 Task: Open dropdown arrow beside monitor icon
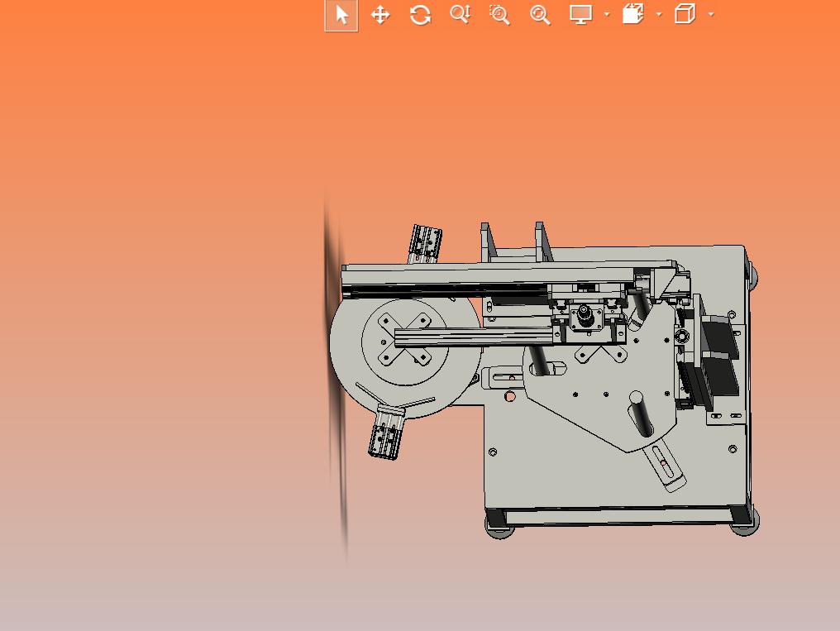click(x=607, y=14)
